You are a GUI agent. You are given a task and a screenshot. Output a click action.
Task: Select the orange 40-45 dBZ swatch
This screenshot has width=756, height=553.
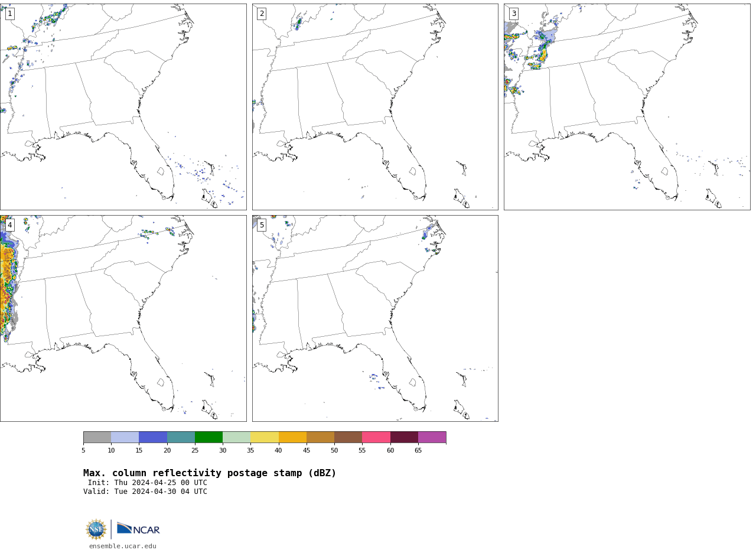pos(292,437)
